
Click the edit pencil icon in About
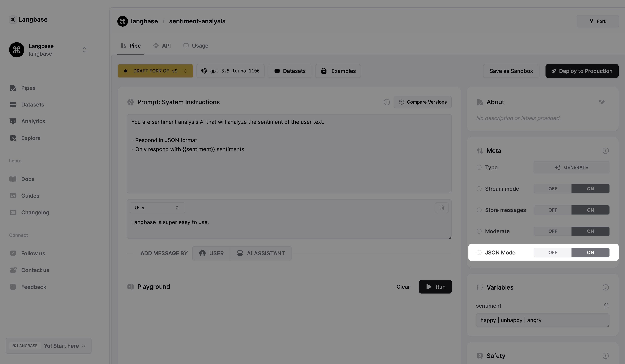click(x=602, y=102)
